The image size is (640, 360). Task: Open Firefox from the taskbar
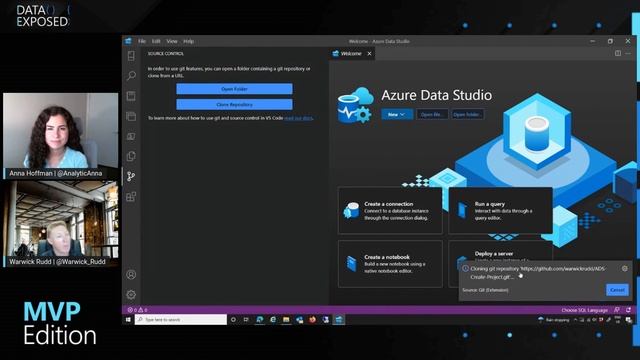pos(312,320)
